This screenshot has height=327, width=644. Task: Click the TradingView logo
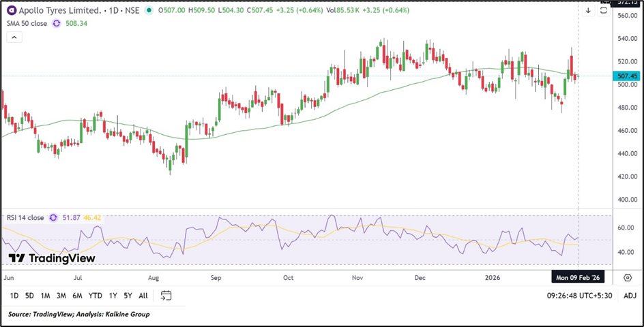[x=52, y=259]
